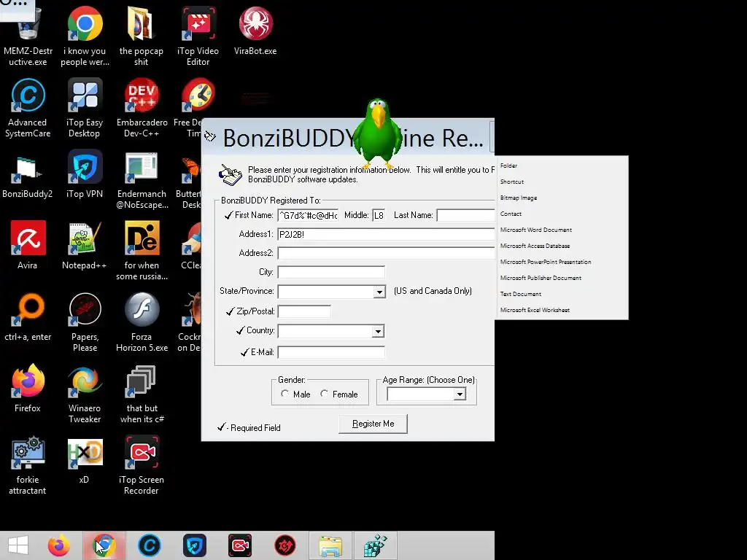Open MEMZ-Destructive.exe desktop icon

tap(28, 36)
